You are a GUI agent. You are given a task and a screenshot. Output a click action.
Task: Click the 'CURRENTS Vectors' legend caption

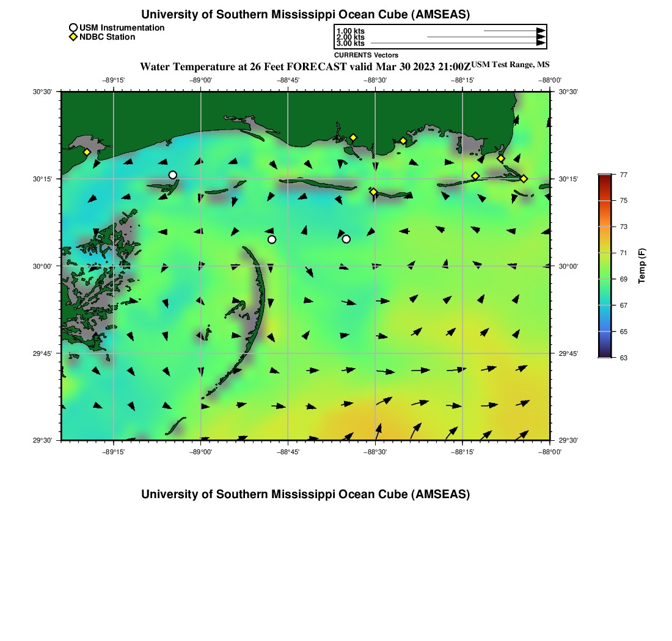366,55
